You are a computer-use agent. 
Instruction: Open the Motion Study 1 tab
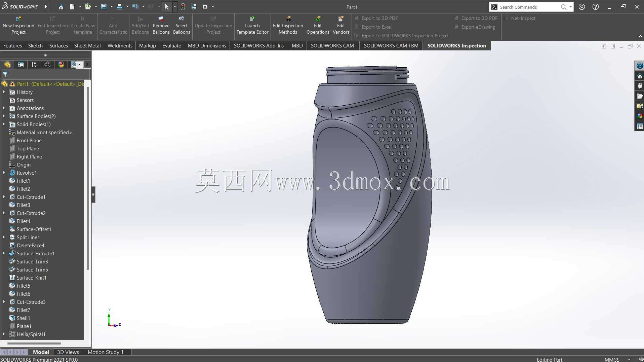pyautogui.click(x=106, y=352)
